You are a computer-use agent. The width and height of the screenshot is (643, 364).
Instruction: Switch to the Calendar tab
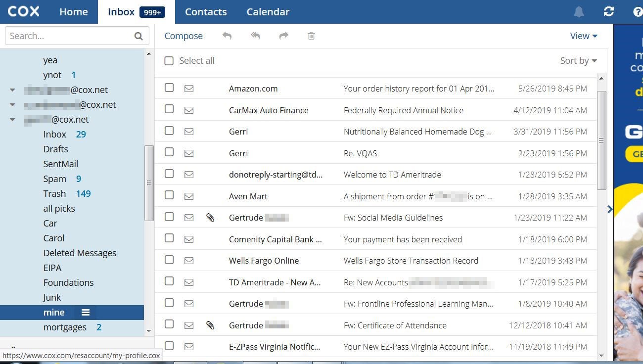coord(268,12)
